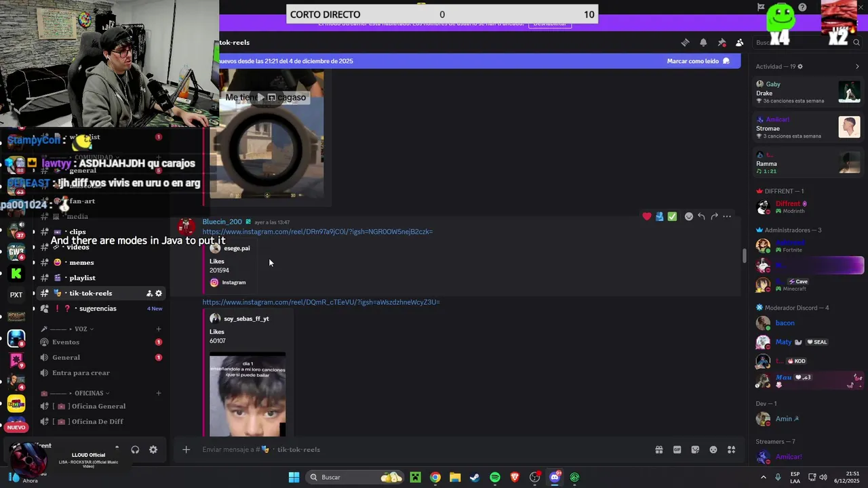Open add reaction emoji picker on message

[x=689, y=216]
